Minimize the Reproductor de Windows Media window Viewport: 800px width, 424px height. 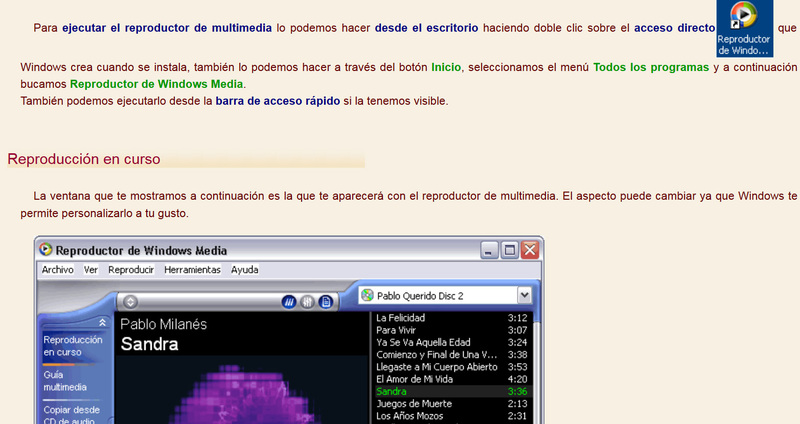pos(489,250)
